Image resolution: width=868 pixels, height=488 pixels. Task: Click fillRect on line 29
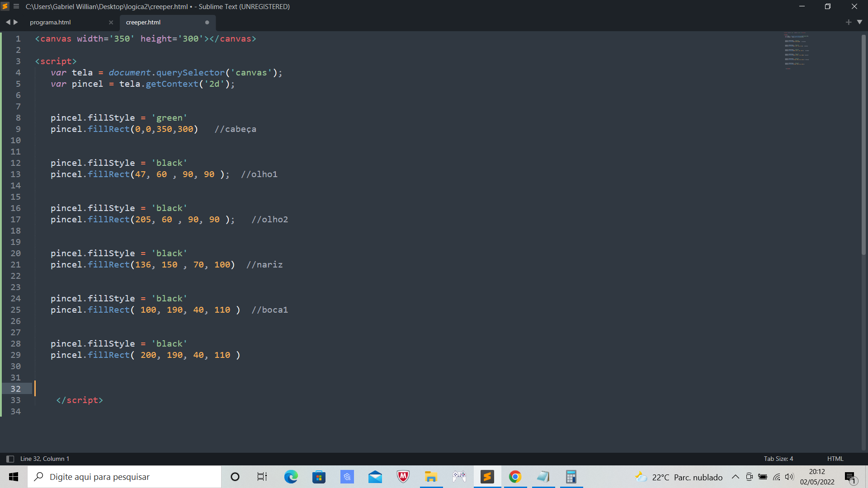click(108, 355)
